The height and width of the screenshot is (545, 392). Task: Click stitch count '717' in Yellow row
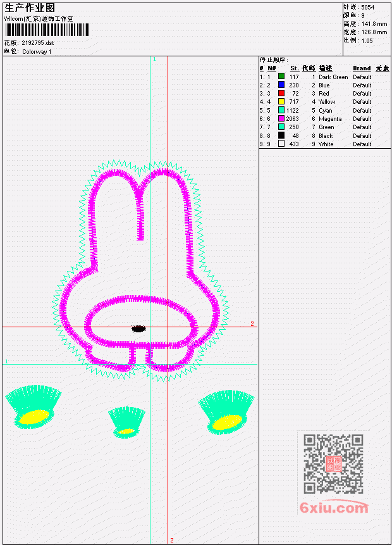click(x=294, y=101)
